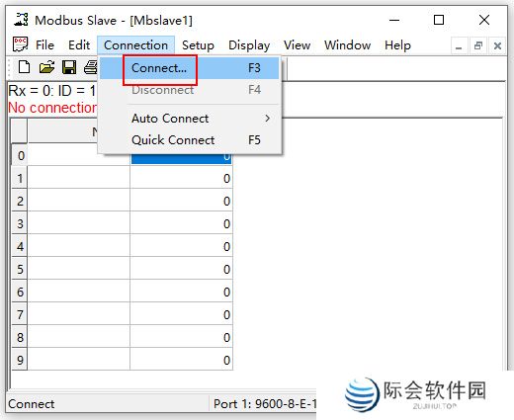Select row header 0

click(x=20, y=155)
